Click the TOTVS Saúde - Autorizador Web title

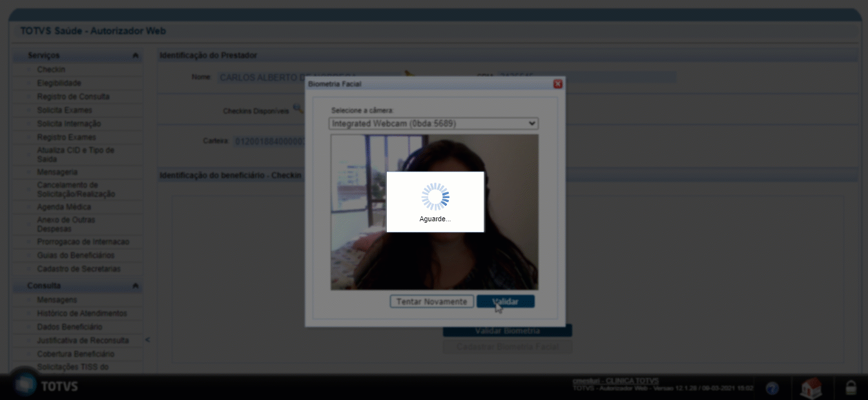pos(93,31)
